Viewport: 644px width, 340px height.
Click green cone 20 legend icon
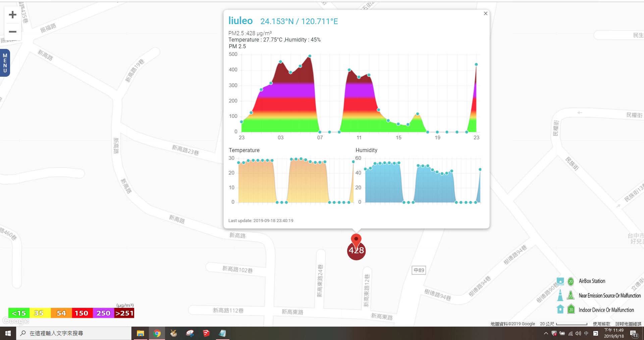click(x=571, y=295)
